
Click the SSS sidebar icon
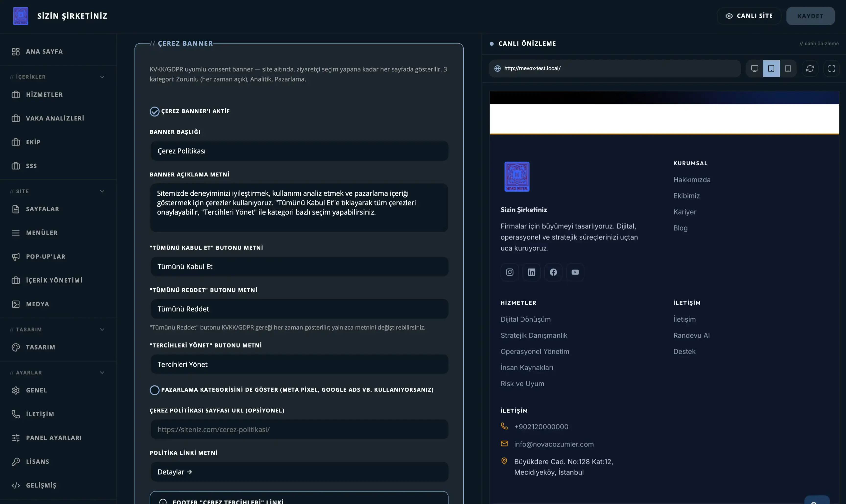pyautogui.click(x=16, y=166)
